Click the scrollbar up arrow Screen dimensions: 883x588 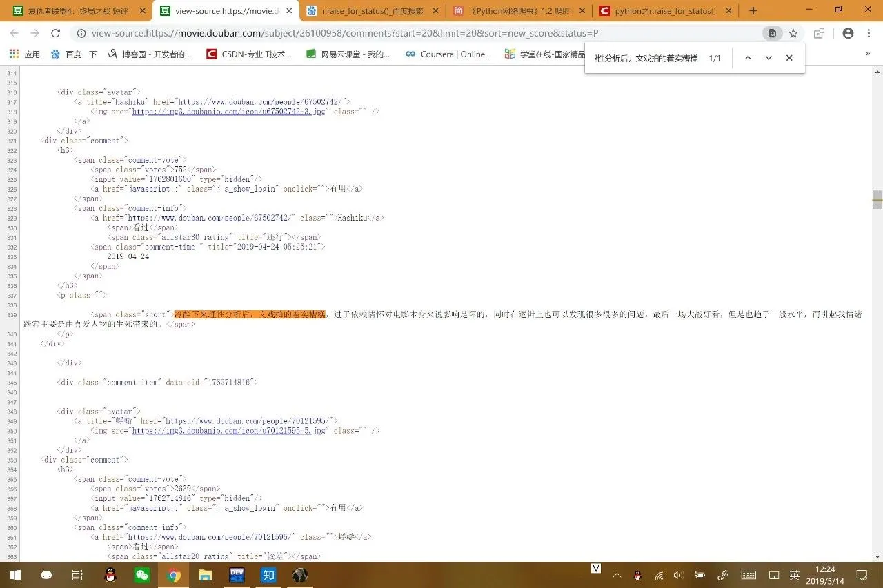877,72
